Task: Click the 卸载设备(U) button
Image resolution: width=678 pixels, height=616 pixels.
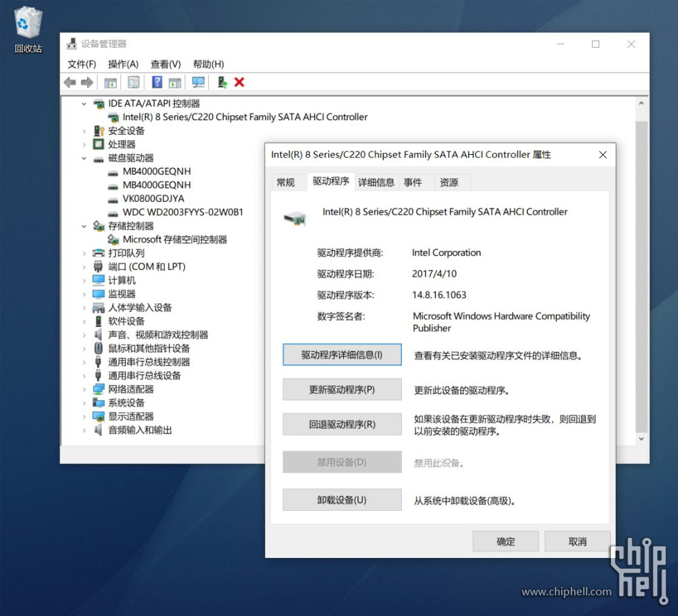Action: tap(342, 500)
